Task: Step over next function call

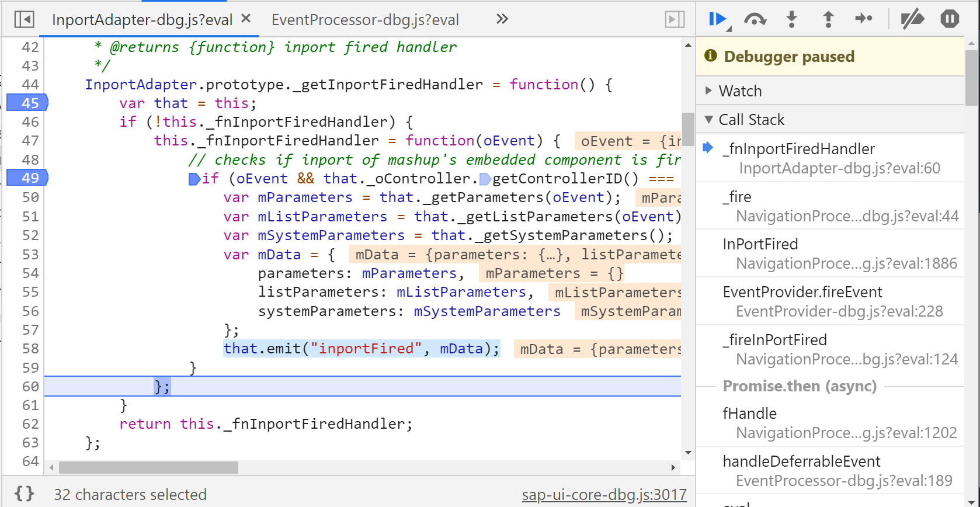Action: 755,19
